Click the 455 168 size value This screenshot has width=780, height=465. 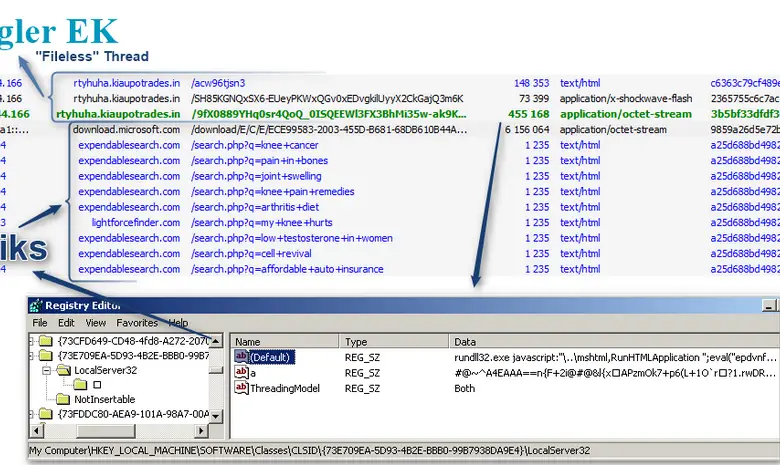pyautogui.click(x=528, y=114)
